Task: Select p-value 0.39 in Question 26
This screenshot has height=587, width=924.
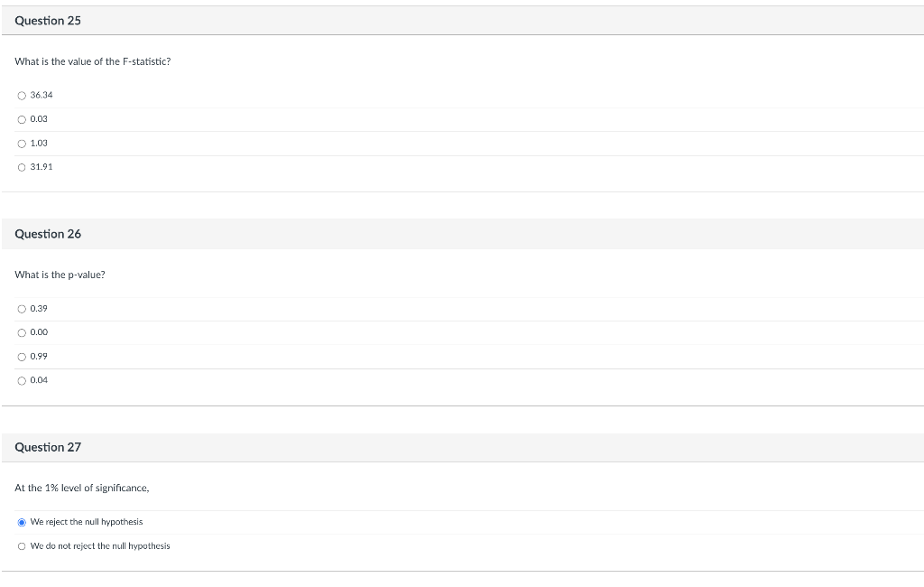Action: coord(22,308)
